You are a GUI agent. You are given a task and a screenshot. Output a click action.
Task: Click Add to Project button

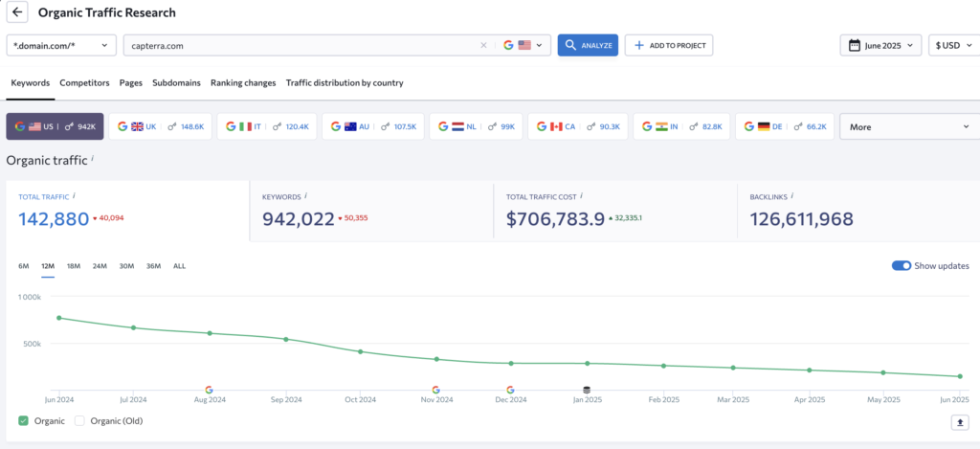point(669,45)
